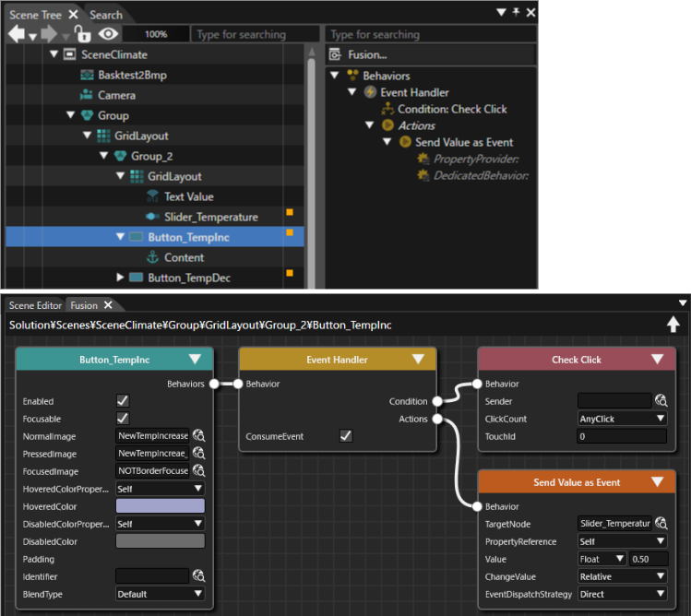This screenshot has height=616, width=691.
Task: Click the up arrow to navigate to parent node
Action: (x=673, y=325)
